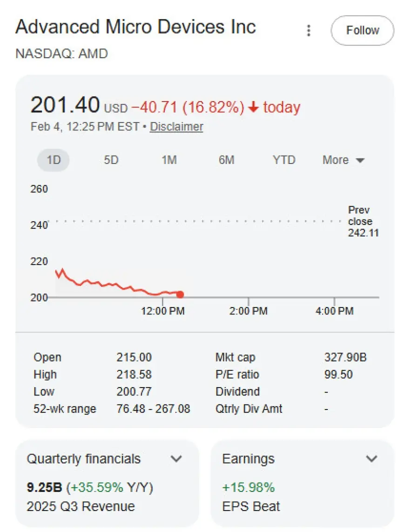
Task: Expand the Earnings card chevron
Action: [371, 459]
